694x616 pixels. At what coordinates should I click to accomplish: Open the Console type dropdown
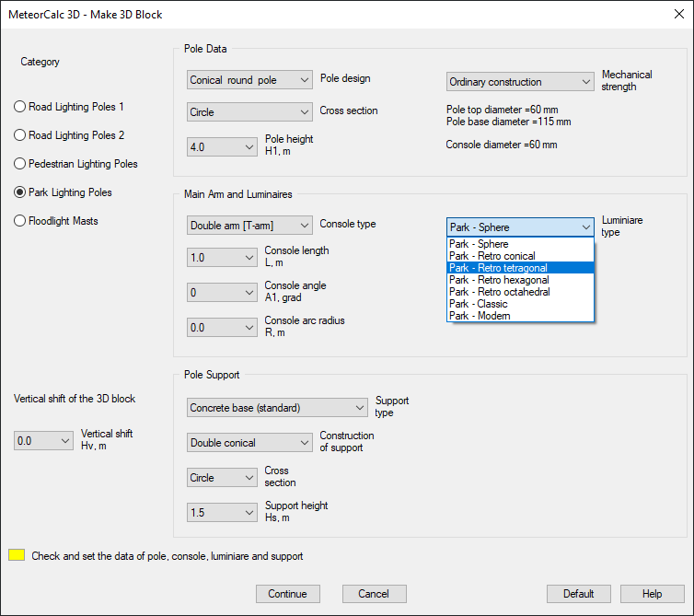click(249, 225)
